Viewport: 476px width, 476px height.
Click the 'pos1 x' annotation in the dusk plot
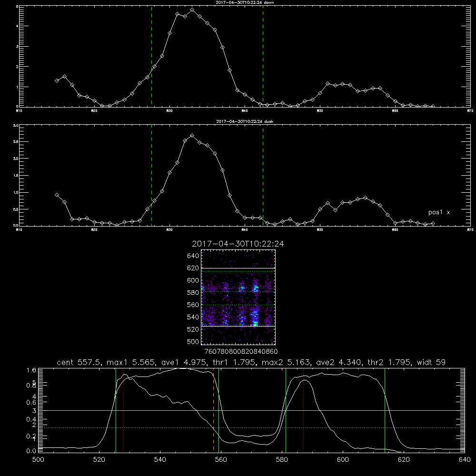coord(439,212)
